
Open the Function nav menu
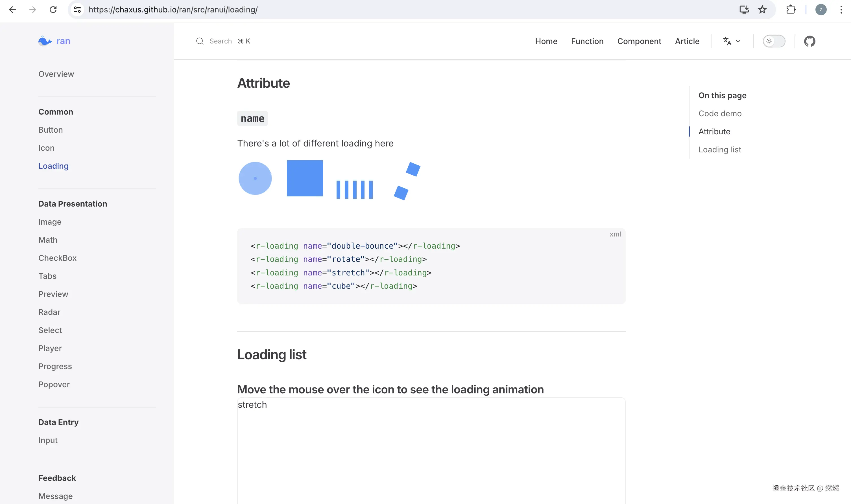pyautogui.click(x=587, y=41)
